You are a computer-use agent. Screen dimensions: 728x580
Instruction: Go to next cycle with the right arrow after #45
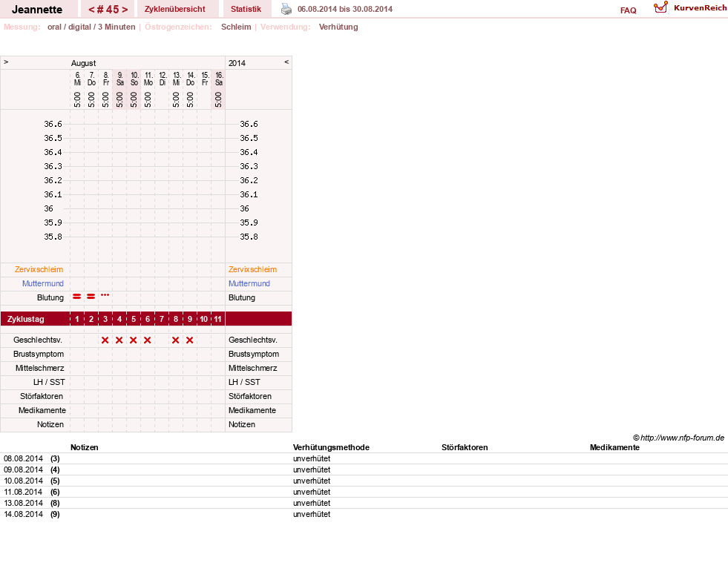click(x=125, y=10)
